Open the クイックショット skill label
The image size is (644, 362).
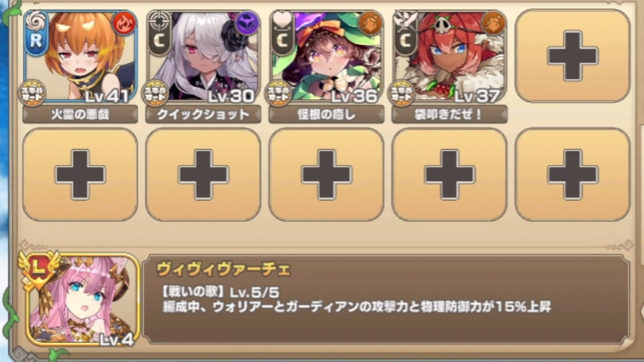203,114
